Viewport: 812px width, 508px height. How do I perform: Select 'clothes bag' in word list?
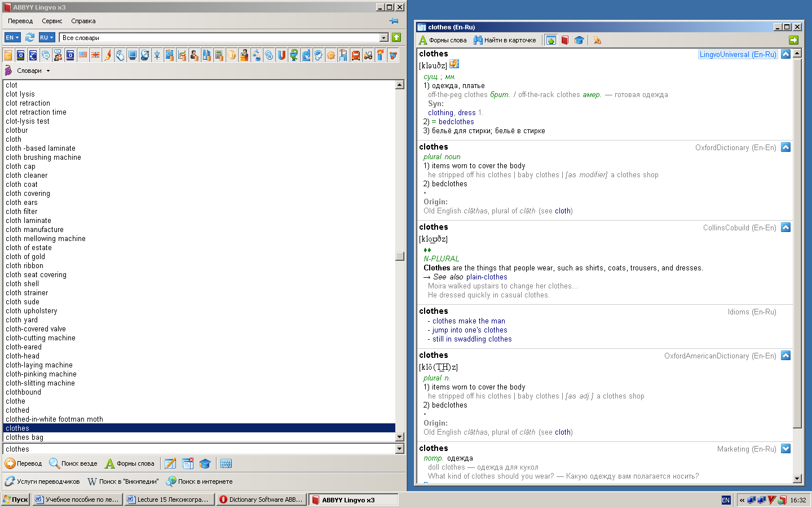coord(199,437)
